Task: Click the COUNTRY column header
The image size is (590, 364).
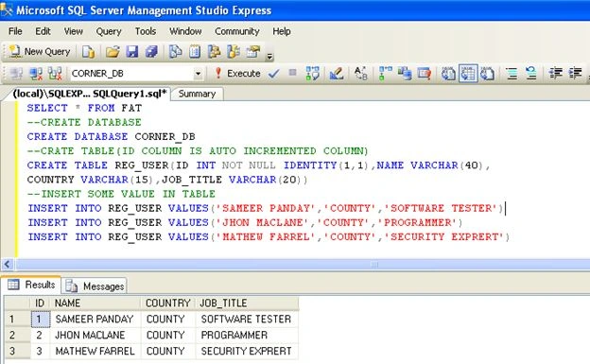Action: (x=167, y=303)
